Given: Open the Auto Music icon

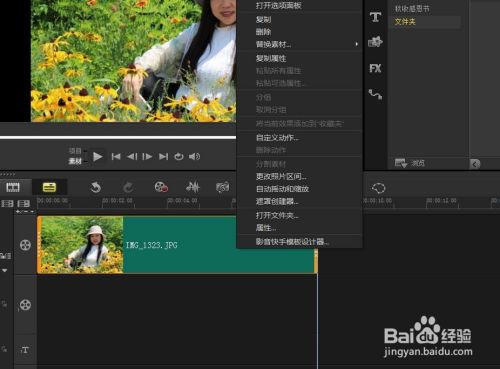Looking at the screenshot, I should [222, 187].
